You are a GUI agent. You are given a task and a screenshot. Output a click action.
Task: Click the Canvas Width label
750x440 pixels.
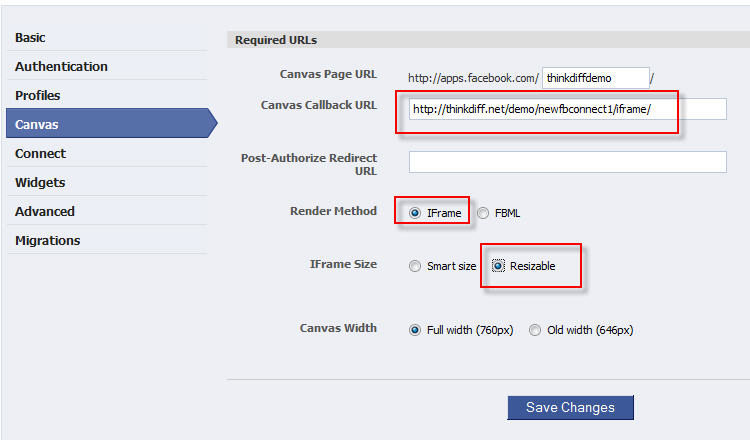tap(338, 328)
